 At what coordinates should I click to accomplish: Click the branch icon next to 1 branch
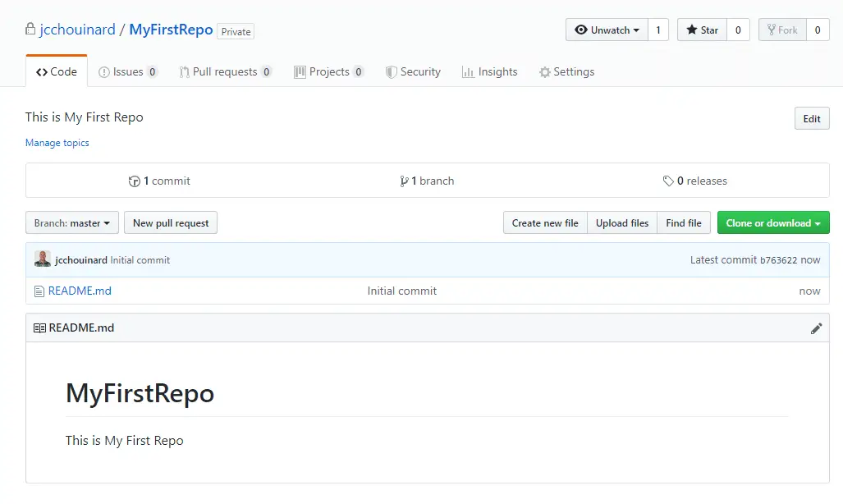click(x=404, y=181)
